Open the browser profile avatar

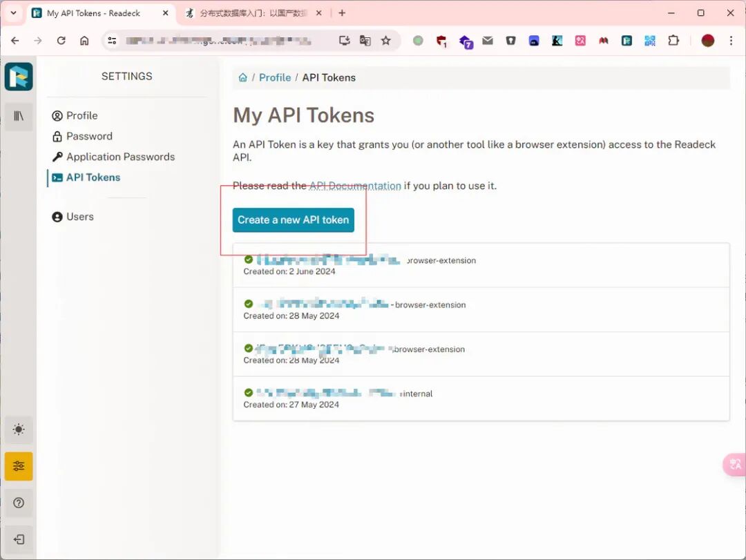click(x=708, y=41)
